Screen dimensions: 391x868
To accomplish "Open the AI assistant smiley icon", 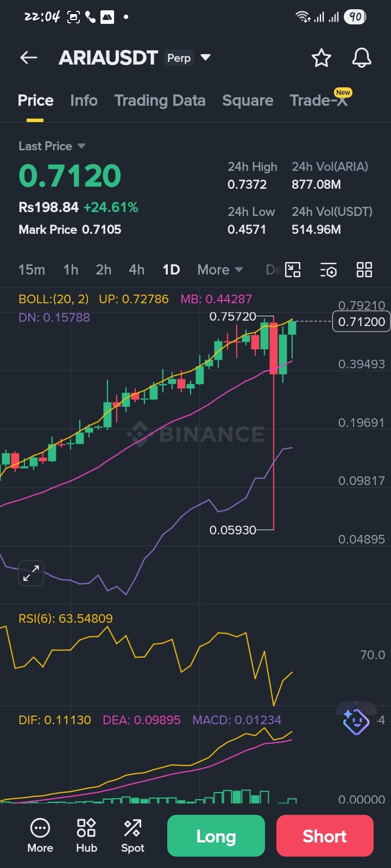I will click(356, 722).
